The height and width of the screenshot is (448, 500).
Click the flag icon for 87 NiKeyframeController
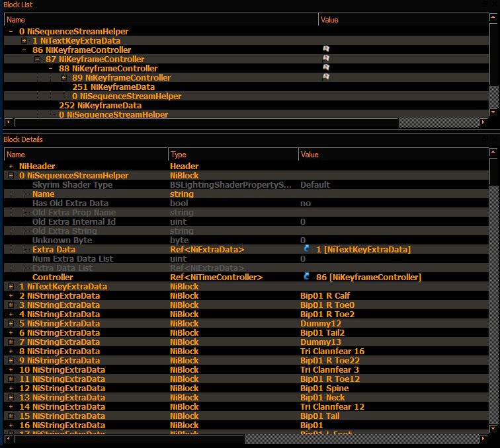point(326,58)
